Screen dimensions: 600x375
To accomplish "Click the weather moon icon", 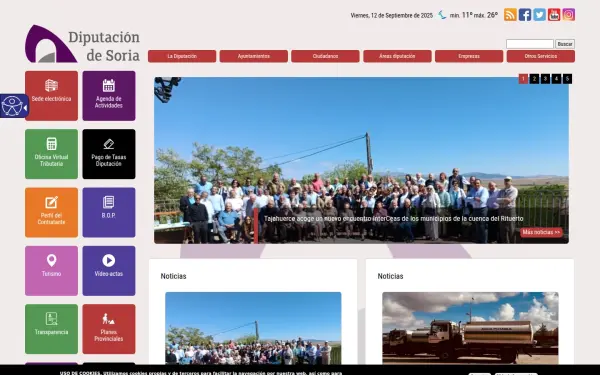I will click(442, 15).
